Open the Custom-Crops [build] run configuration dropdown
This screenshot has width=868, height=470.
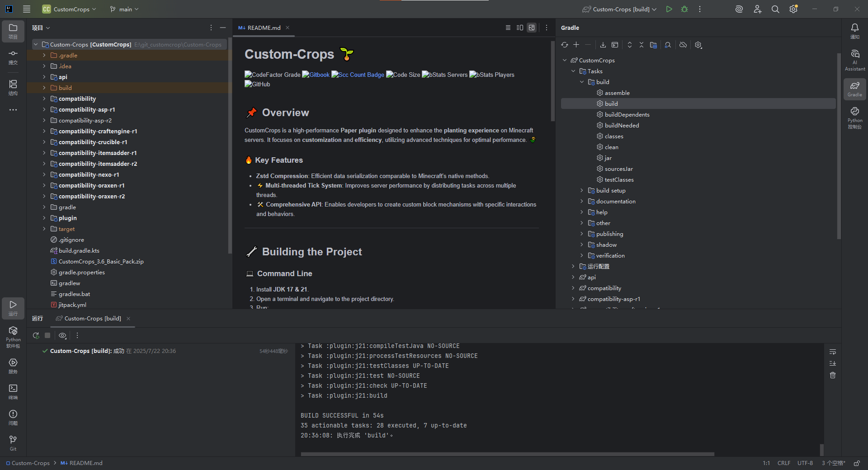tap(619, 9)
